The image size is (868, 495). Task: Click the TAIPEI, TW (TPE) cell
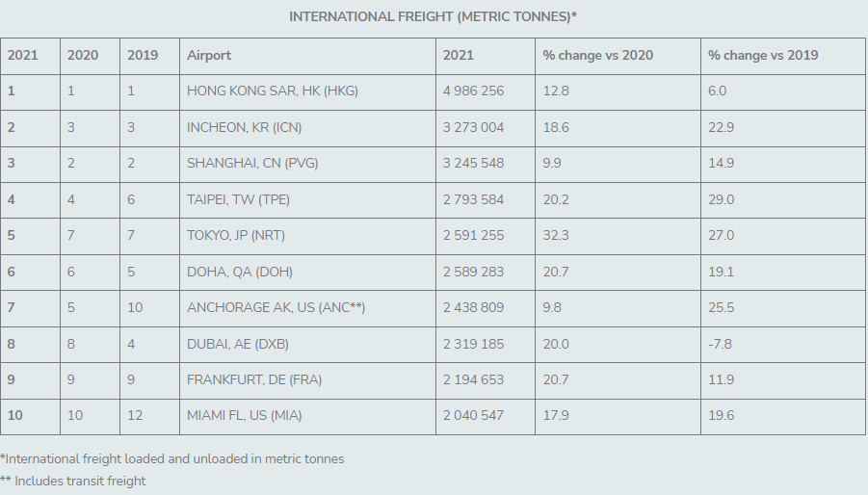coord(307,199)
